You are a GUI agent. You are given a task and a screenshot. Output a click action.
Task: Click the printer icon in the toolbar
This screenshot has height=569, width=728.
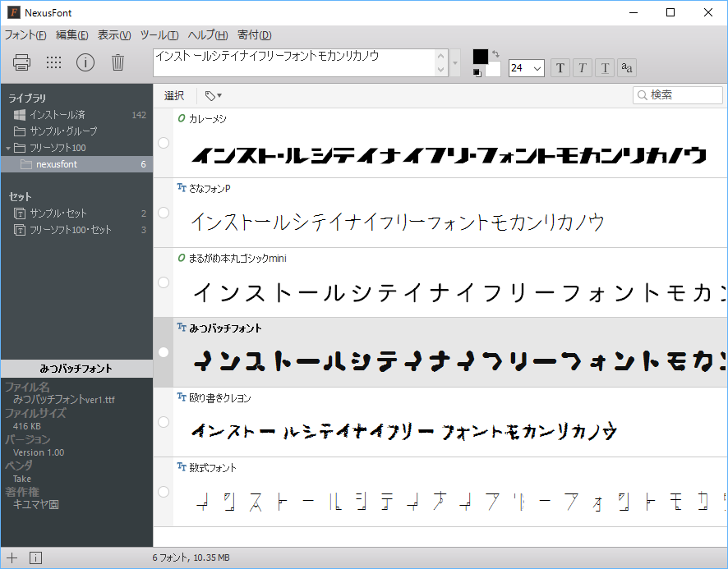point(22,62)
